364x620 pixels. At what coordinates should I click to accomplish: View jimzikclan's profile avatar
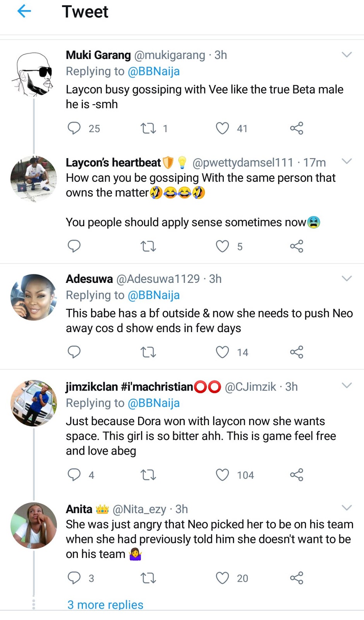[x=34, y=403]
